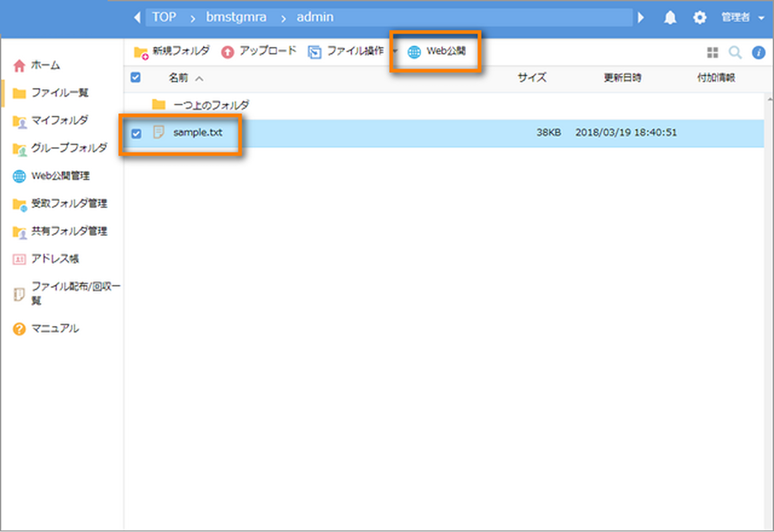Go to TOP in the breadcrumb
Viewport: 774px width, 532px height.
tap(164, 17)
